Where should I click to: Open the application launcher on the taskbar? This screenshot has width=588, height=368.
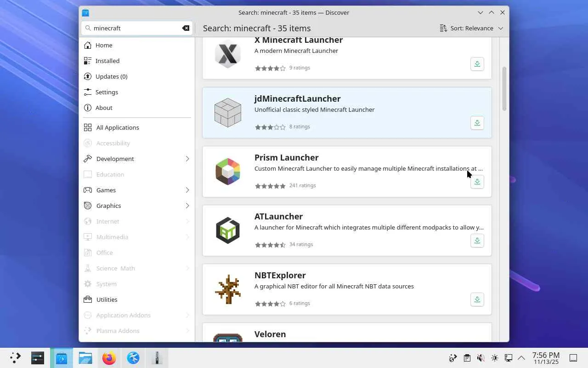[x=15, y=358]
